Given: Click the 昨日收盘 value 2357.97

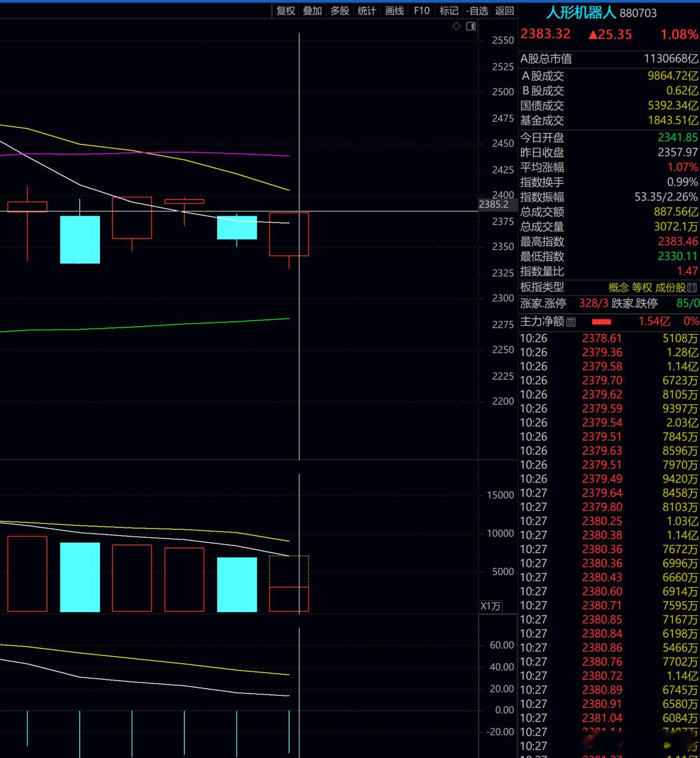Looking at the screenshot, I should pos(677,153).
